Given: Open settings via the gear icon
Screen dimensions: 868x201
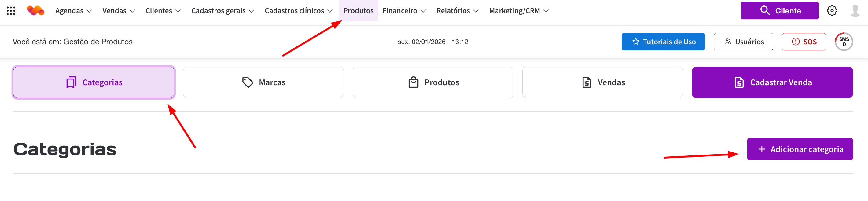Looking at the screenshot, I should pyautogui.click(x=832, y=11).
